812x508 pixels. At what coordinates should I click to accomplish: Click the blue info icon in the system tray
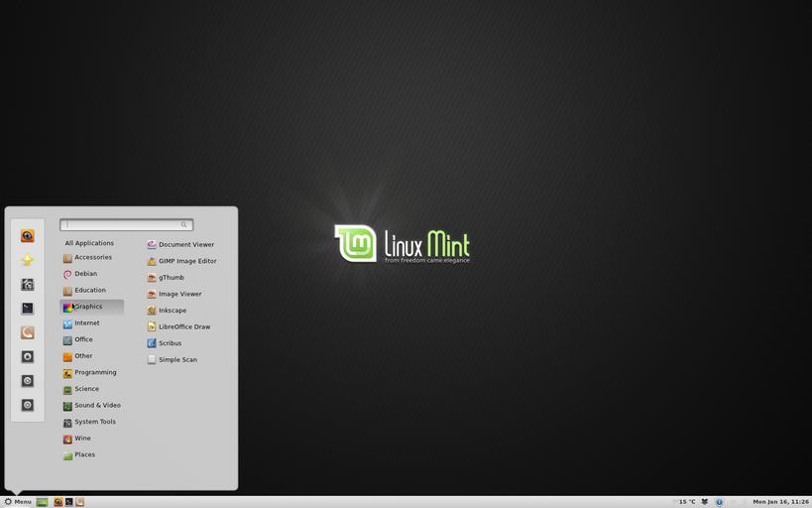[719, 502]
